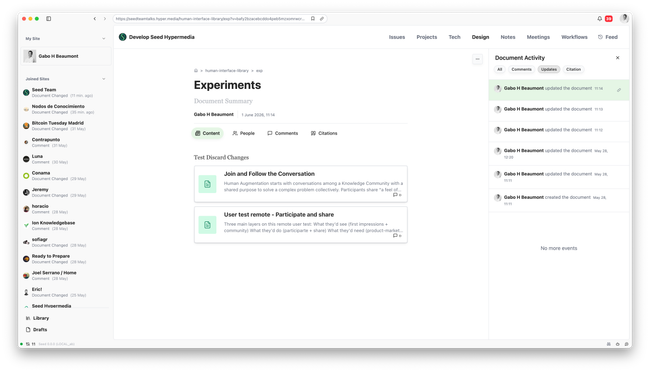Switch to the Citations tab
The height and width of the screenshot is (372, 650).
click(x=324, y=133)
